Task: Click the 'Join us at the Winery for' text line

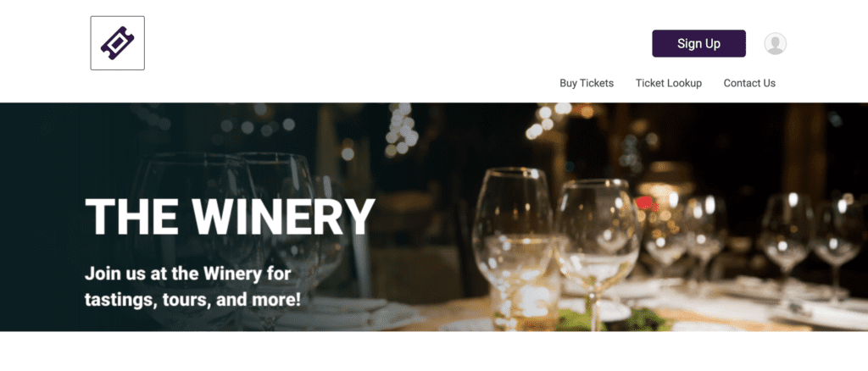Action: [187, 273]
